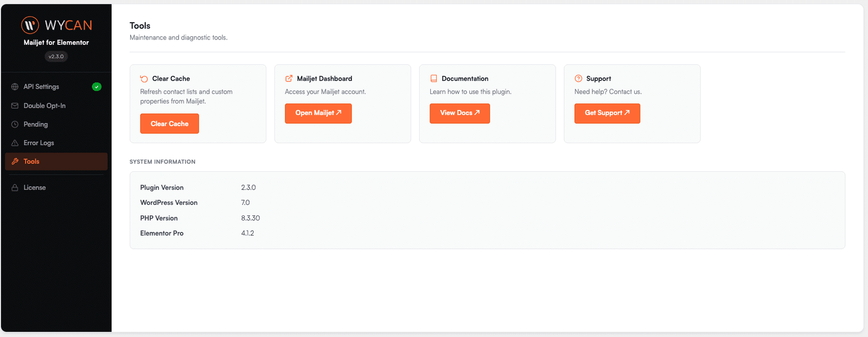
Task: Click the API Settings globe icon
Action: [x=15, y=87]
